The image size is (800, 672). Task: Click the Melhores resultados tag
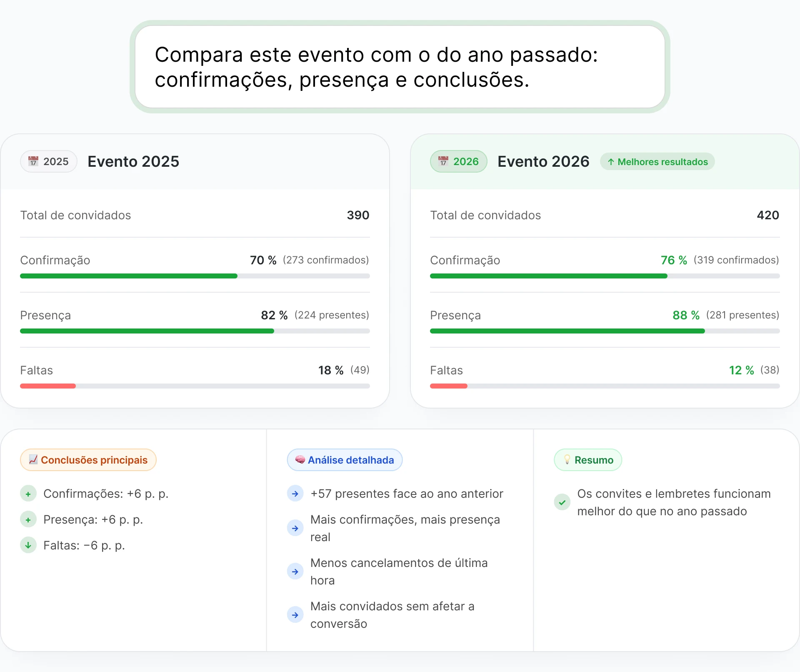pos(657,162)
